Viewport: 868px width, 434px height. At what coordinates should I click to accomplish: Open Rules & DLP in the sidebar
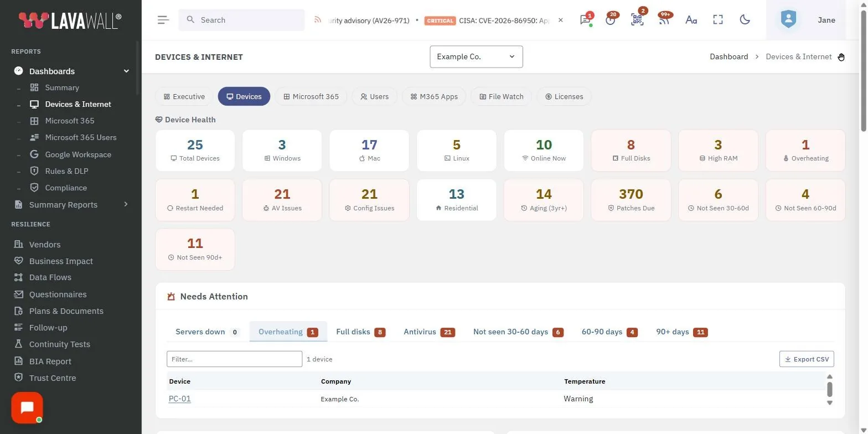click(66, 171)
